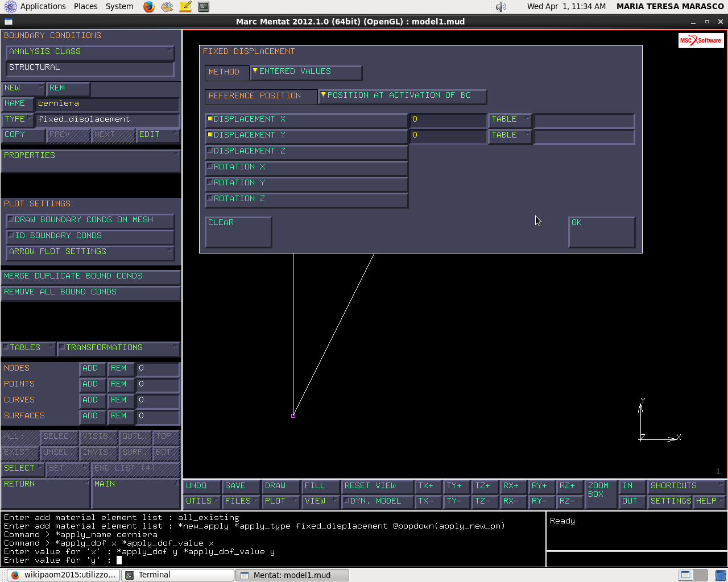Toggle ID Boundary Conds option
Image resolution: width=728 pixels, height=582 pixels.
pos(90,236)
